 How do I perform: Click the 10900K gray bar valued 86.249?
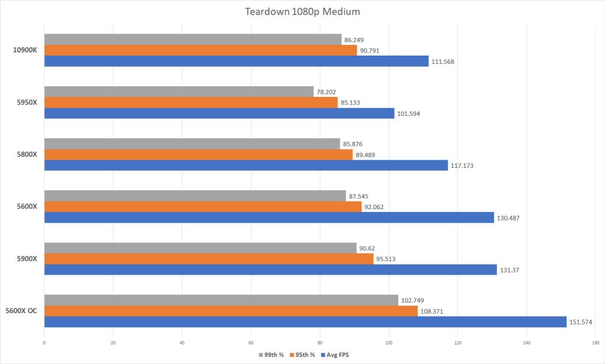click(x=193, y=40)
